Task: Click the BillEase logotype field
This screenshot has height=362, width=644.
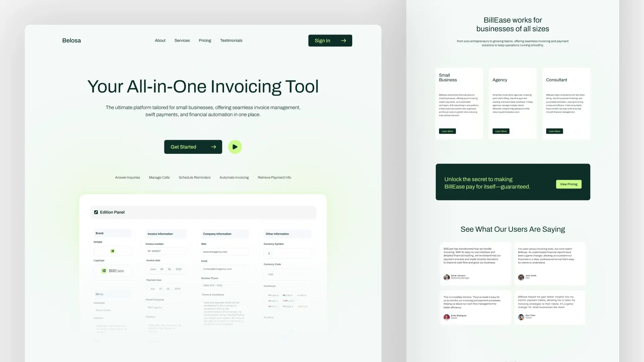Action: [x=113, y=271]
